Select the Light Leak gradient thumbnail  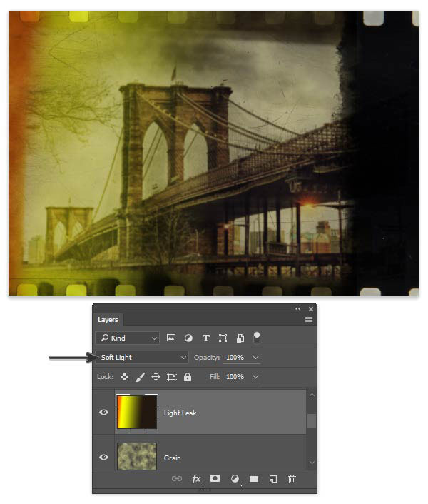click(x=137, y=413)
